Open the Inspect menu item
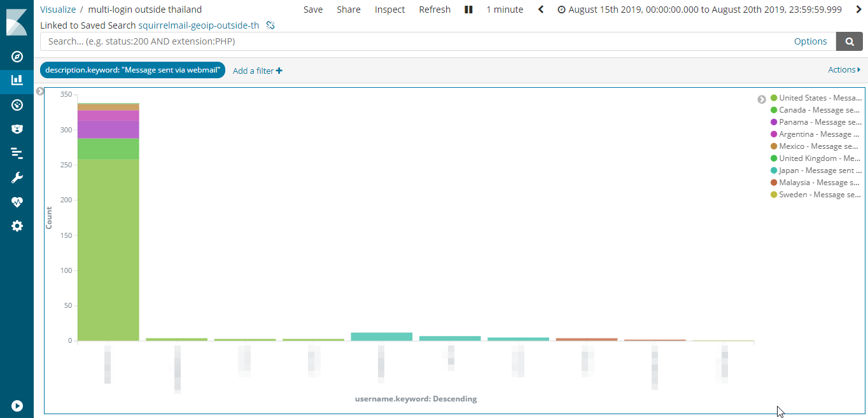The width and height of the screenshot is (868, 418). [x=389, y=10]
